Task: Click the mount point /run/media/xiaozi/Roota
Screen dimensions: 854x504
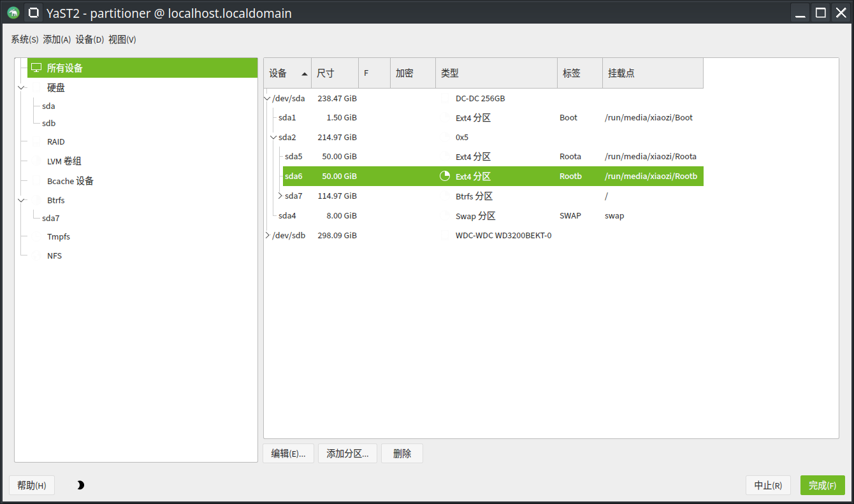Action: coord(651,156)
